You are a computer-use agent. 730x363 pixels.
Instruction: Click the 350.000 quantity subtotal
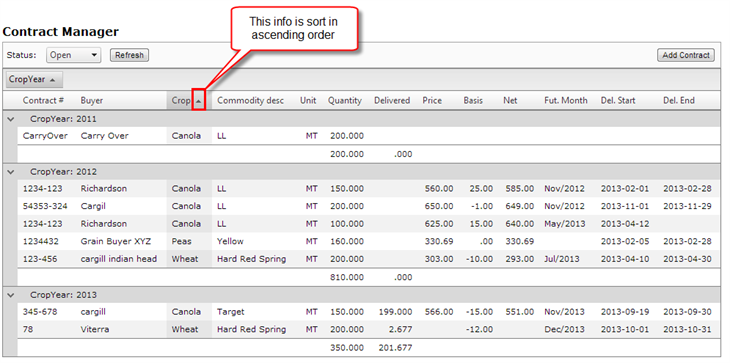pos(347,348)
